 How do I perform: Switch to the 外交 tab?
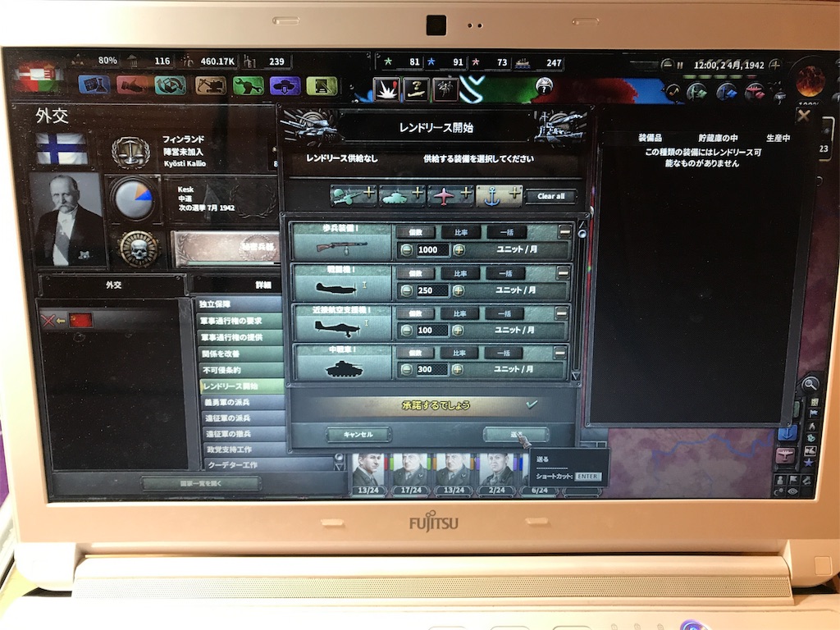click(113, 285)
